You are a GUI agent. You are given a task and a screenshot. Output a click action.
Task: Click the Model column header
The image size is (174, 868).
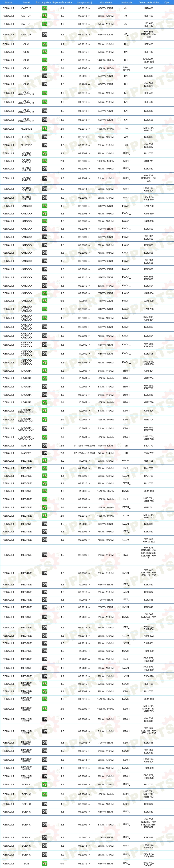[x=26, y=2]
